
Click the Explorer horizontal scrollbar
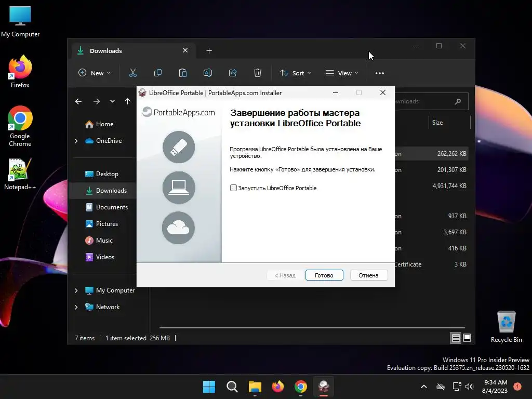(312, 328)
